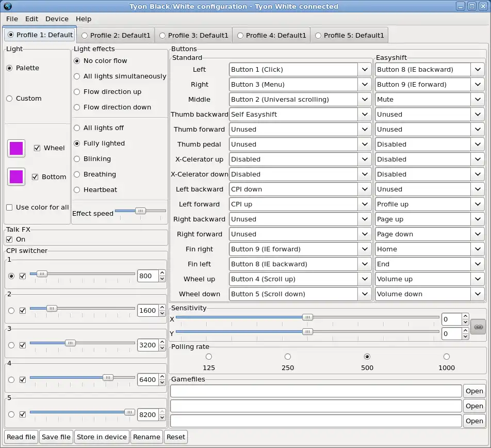
Task: Open the Bottom light color swatch
Action: click(x=16, y=177)
